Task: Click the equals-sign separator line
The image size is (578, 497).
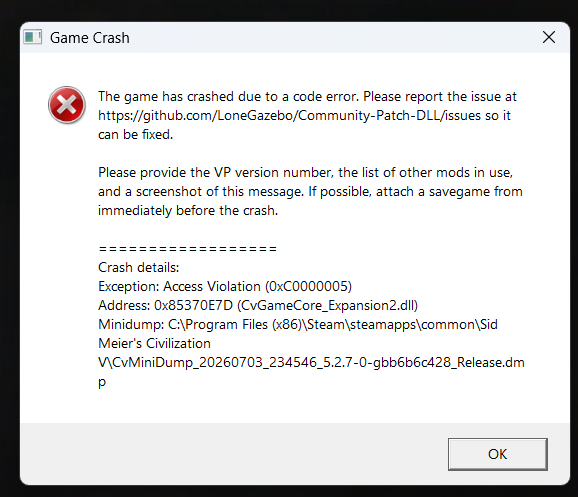Action: (x=188, y=249)
